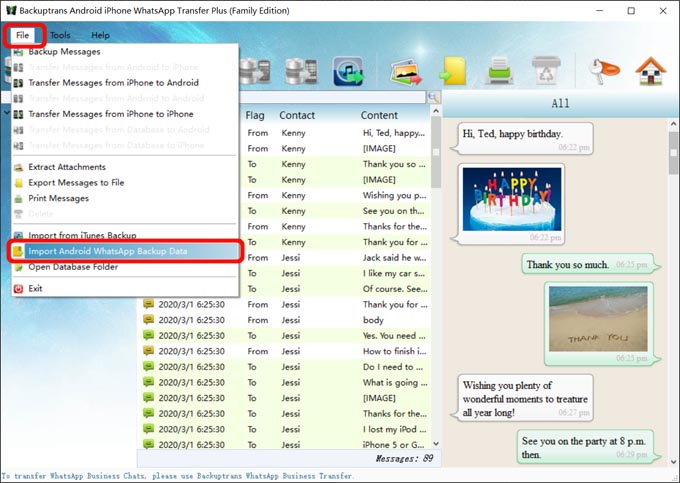Select row with content 'What is going ...'
Screen dimensions: 680x483
pyautogui.click(x=284, y=383)
